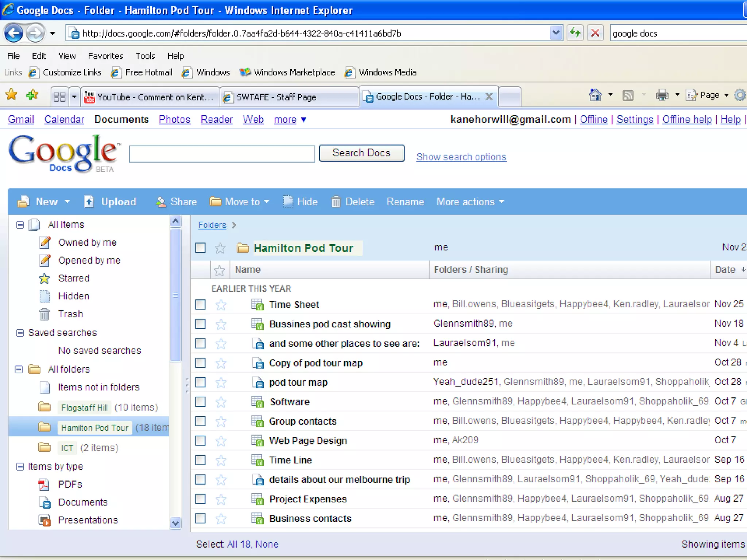The image size is (747, 560).
Task: Open Favorites Center star icon
Action: click(x=11, y=95)
